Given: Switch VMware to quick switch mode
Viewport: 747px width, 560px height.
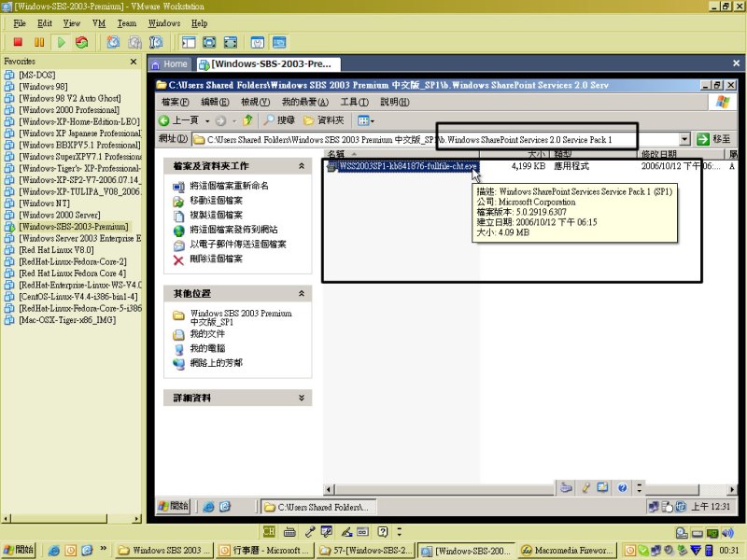Looking at the screenshot, I should coord(209,42).
